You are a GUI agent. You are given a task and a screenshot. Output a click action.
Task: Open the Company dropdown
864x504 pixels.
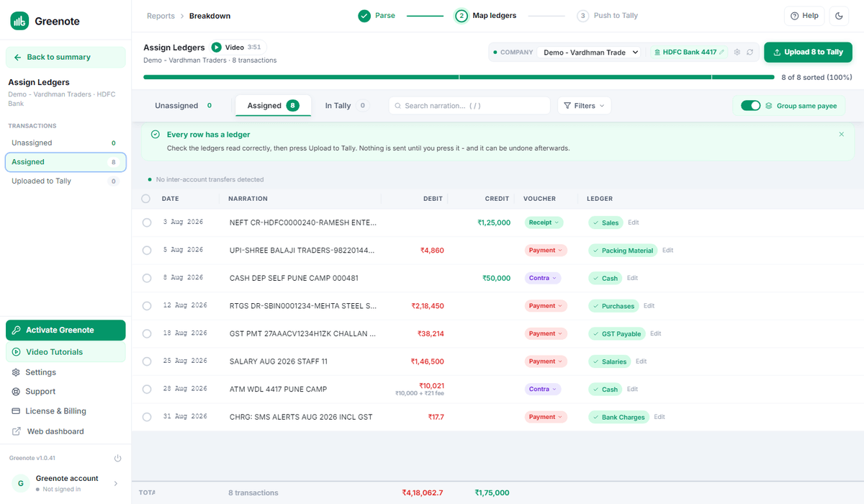click(x=589, y=53)
